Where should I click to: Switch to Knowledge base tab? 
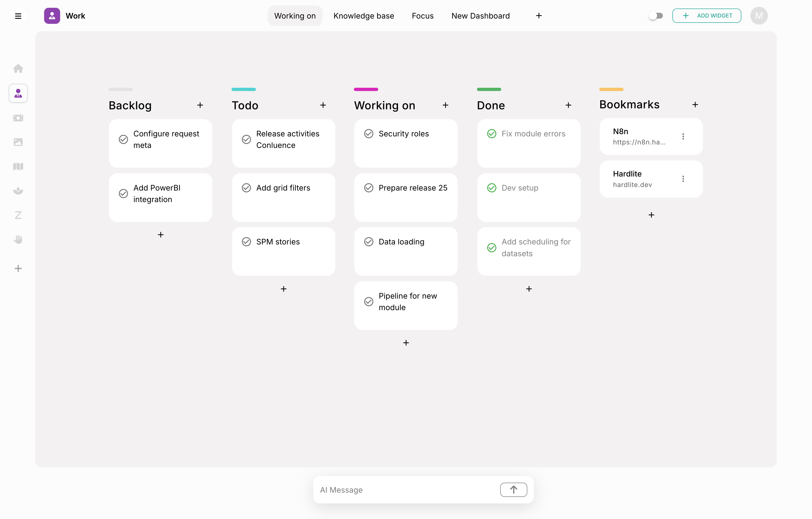tap(363, 16)
